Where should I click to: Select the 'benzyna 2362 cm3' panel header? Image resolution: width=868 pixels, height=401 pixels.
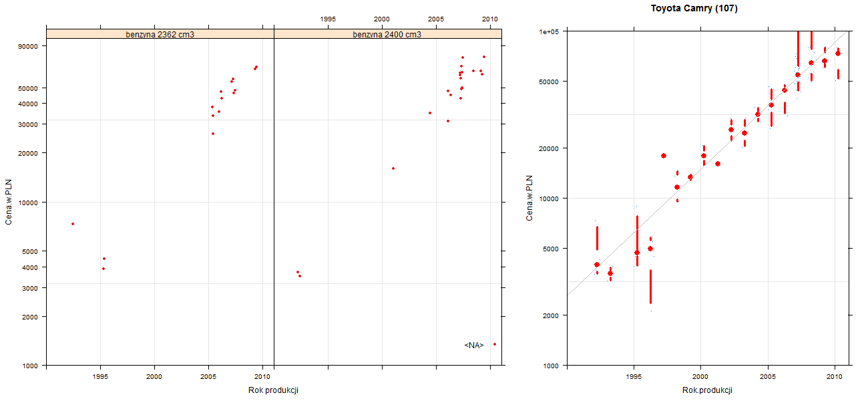160,34
